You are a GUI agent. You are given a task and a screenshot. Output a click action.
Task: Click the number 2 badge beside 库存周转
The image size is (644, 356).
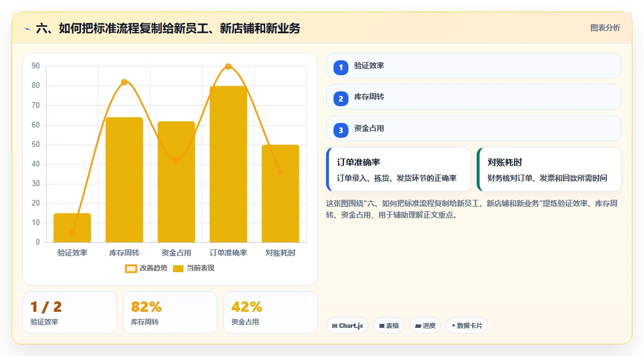click(340, 98)
